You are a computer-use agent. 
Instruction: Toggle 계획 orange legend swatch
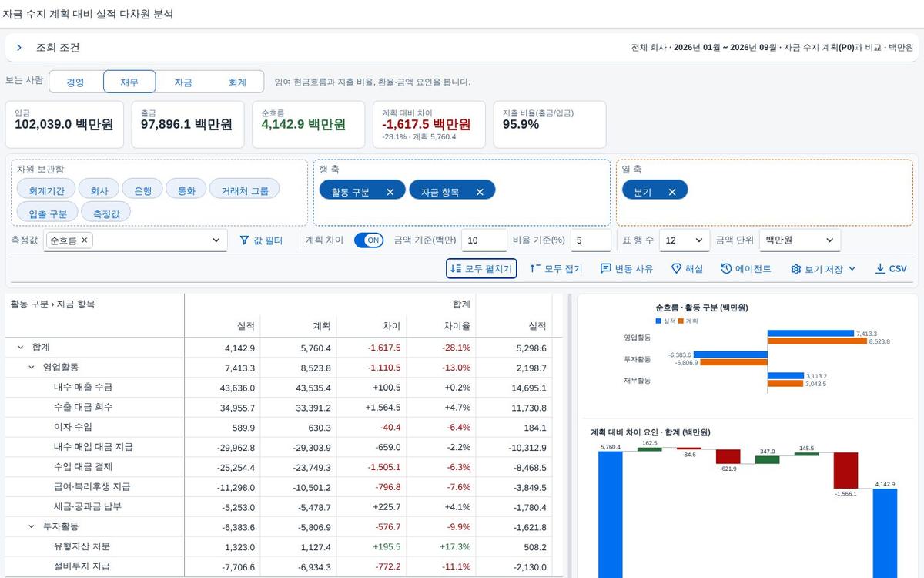pos(681,321)
